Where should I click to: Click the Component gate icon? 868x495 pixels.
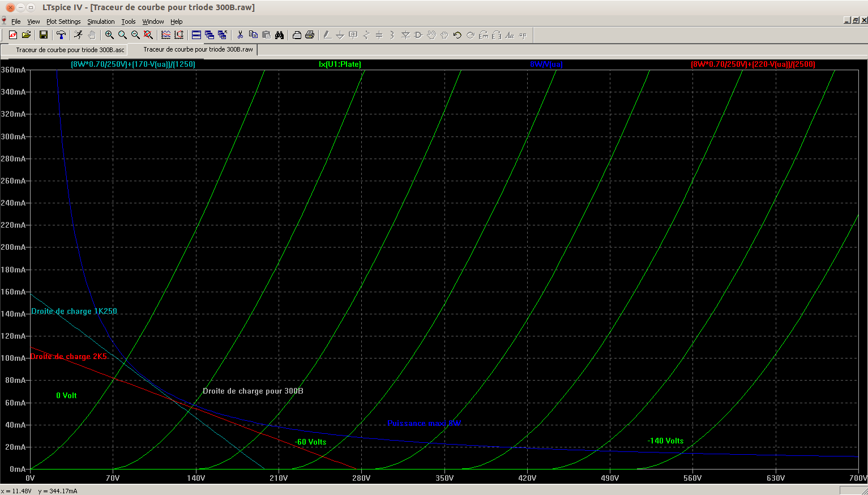tap(418, 35)
